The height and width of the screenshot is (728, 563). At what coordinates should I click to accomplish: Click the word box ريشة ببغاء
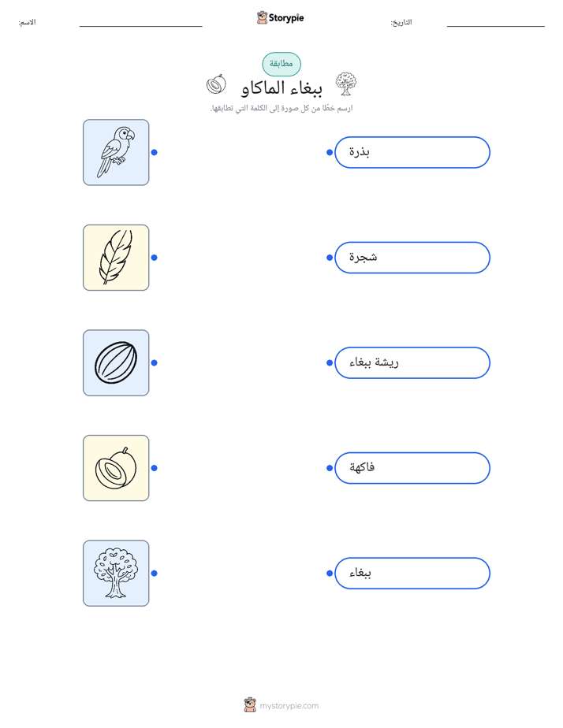[x=412, y=363]
